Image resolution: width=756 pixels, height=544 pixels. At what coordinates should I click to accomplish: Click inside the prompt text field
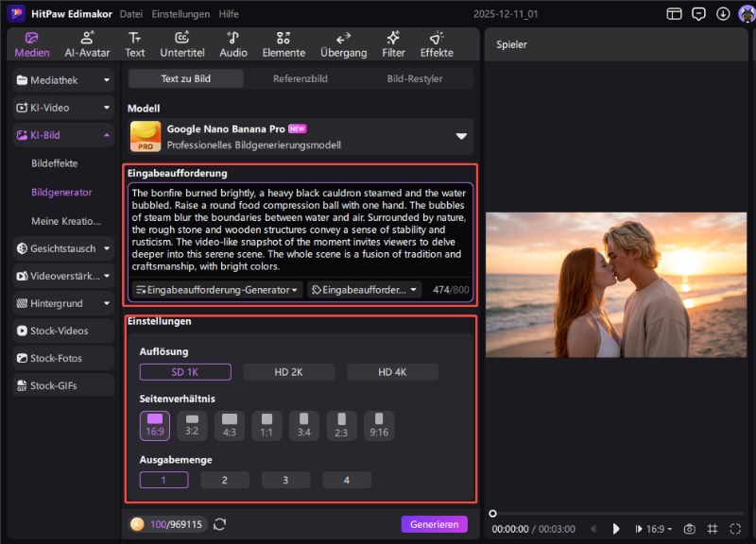(x=299, y=229)
